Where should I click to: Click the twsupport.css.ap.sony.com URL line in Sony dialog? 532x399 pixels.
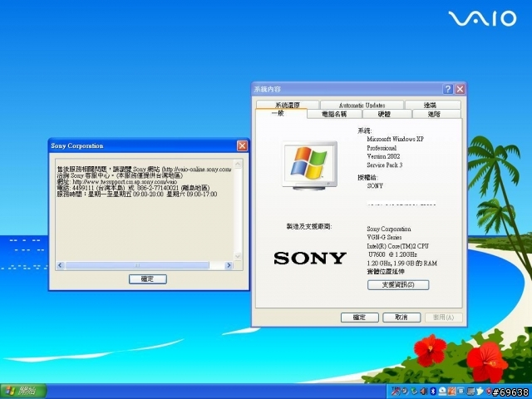coord(116,181)
